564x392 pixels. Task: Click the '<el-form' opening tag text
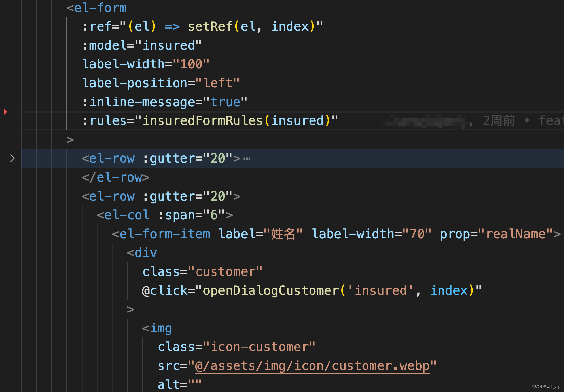pos(97,8)
